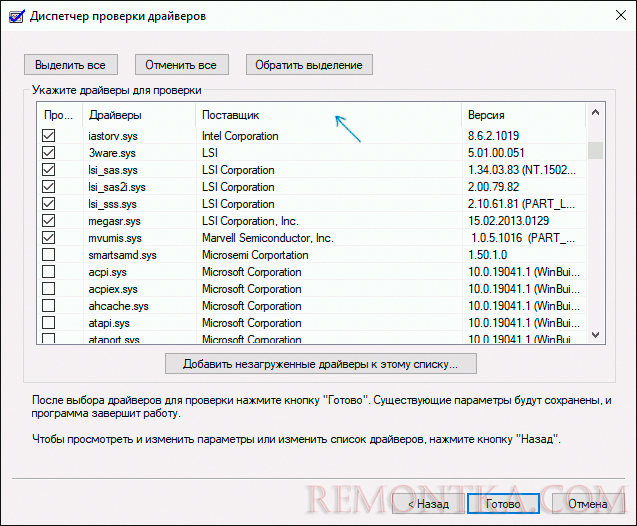Select the 'mvumis.sys' driver name
The image size is (637, 526).
click(x=115, y=238)
